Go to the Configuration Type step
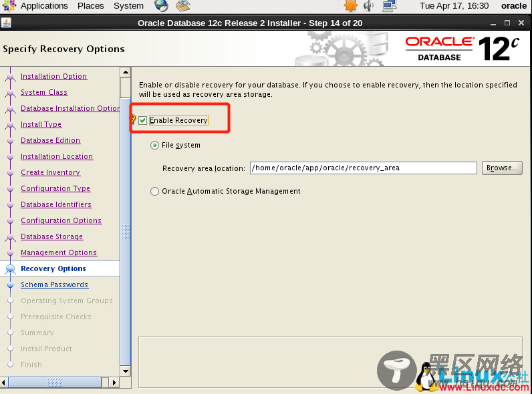Image resolution: width=532 pixels, height=394 pixels. pos(55,188)
